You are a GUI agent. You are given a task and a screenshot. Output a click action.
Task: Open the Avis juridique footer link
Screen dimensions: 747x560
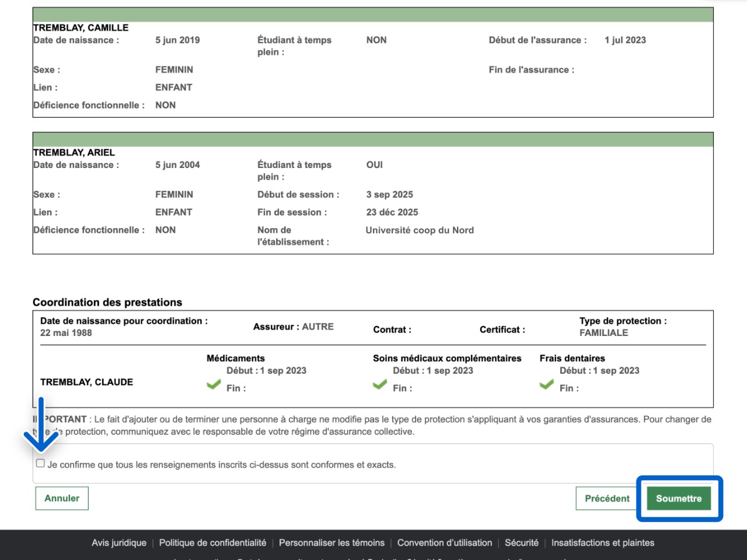119,543
